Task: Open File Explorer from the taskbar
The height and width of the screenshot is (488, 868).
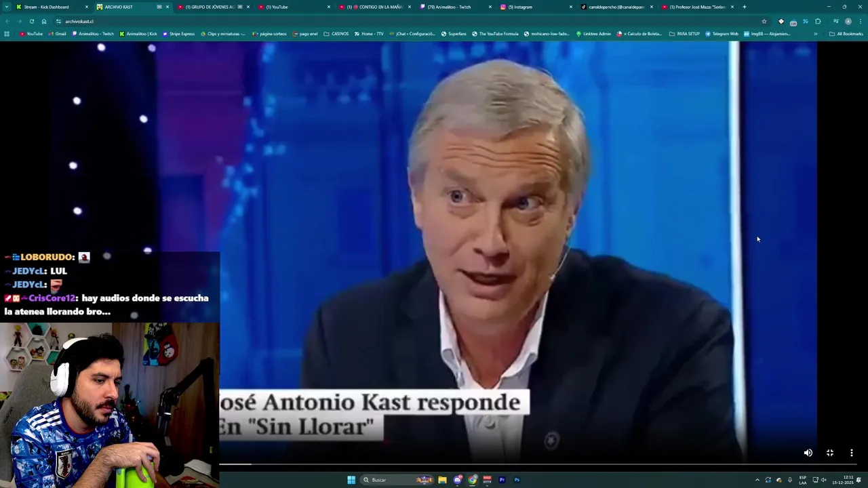Action: click(x=442, y=480)
